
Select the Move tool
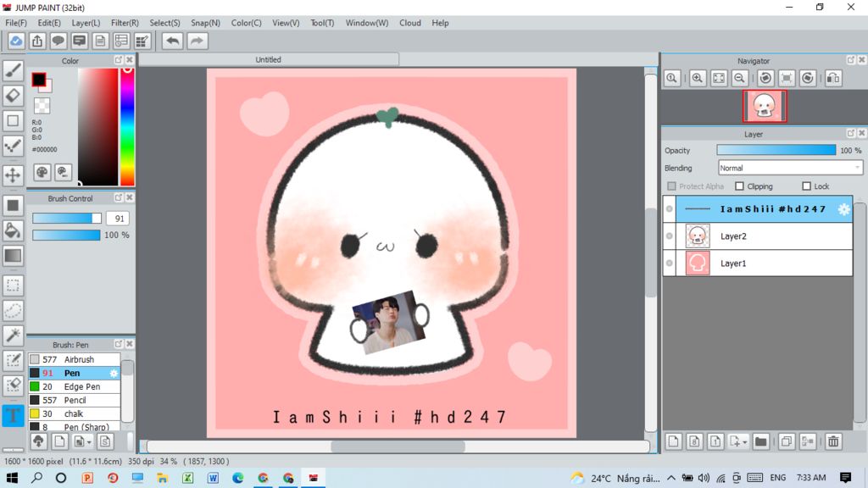click(x=13, y=175)
